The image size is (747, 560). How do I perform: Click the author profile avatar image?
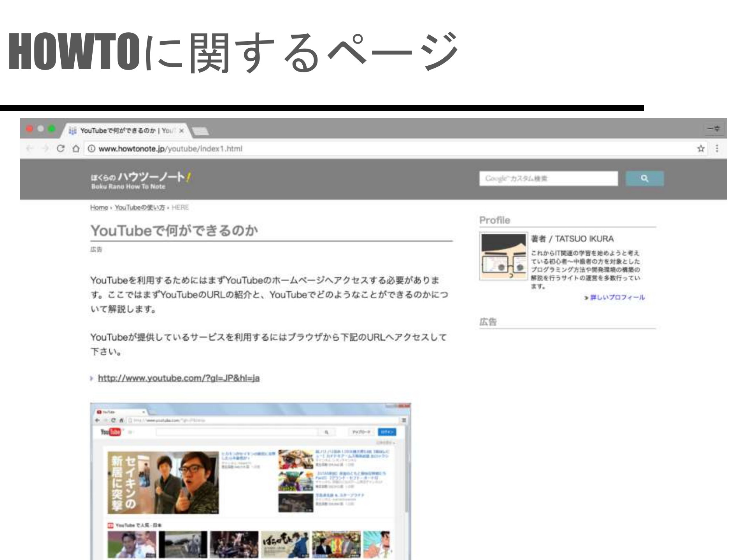point(504,256)
